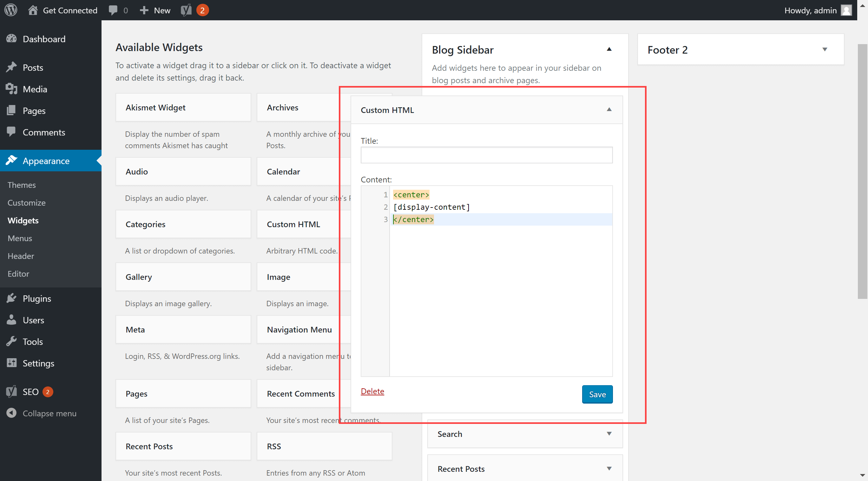Click the Settings sliders icon
Screen dimensions: 868x481
[11, 363]
